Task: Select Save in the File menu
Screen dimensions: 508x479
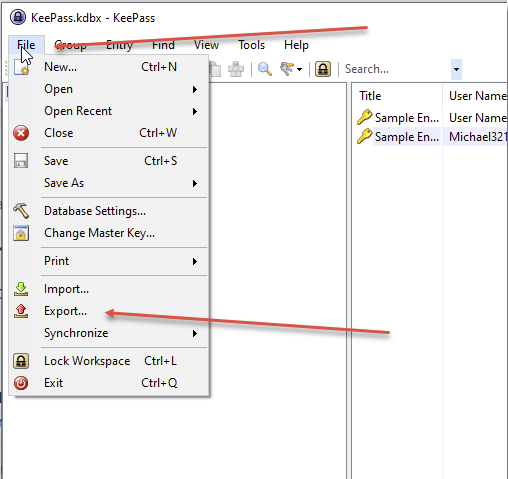Action: coord(110,161)
